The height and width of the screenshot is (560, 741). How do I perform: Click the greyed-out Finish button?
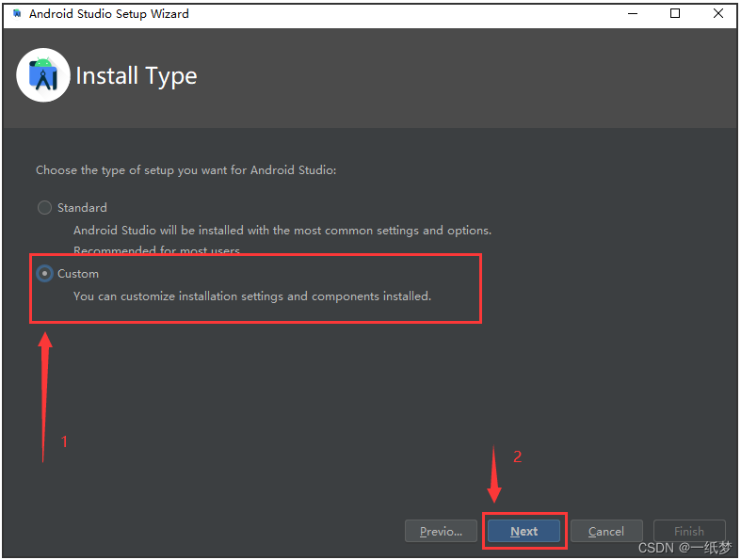[x=689, y=531]
